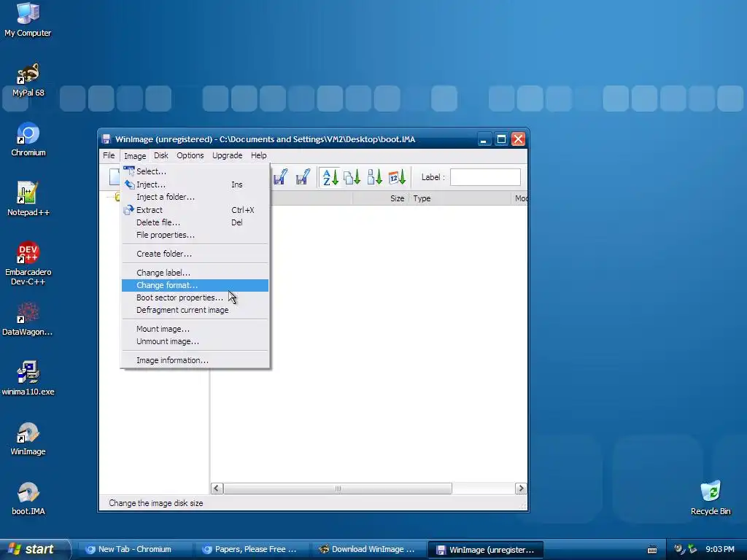
Task: Minimize the WinImage window
Action: (x=484, y=139)
